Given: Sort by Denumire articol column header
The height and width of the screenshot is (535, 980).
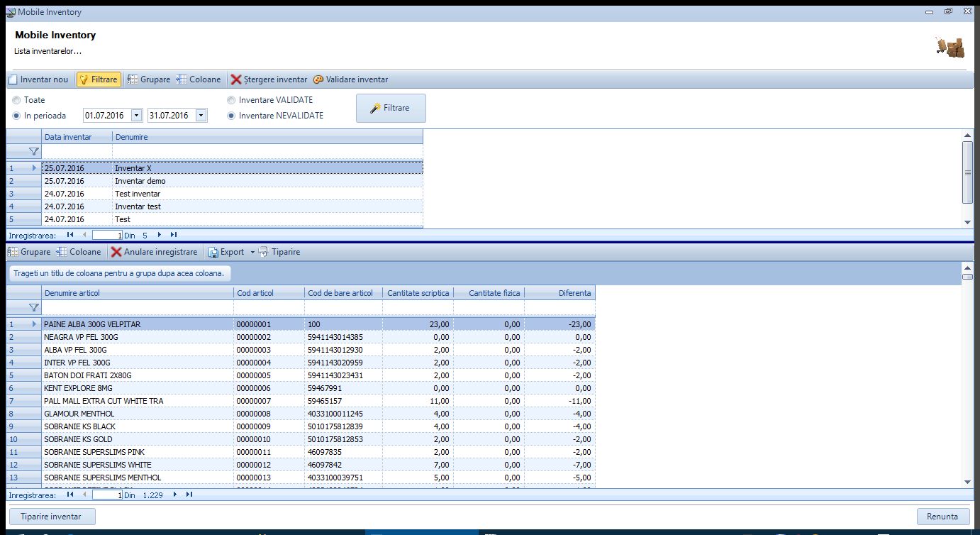Looking at the screenshot, I should 138,293.
